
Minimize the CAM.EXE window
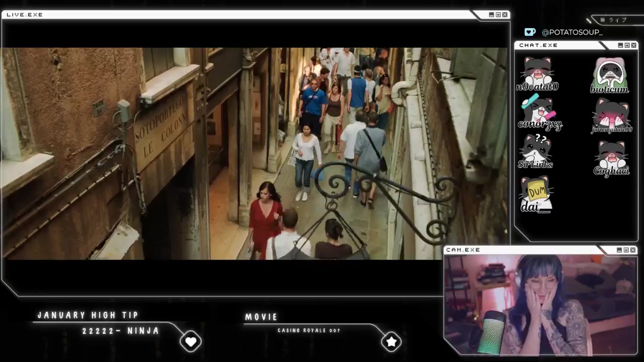point(620,250)
